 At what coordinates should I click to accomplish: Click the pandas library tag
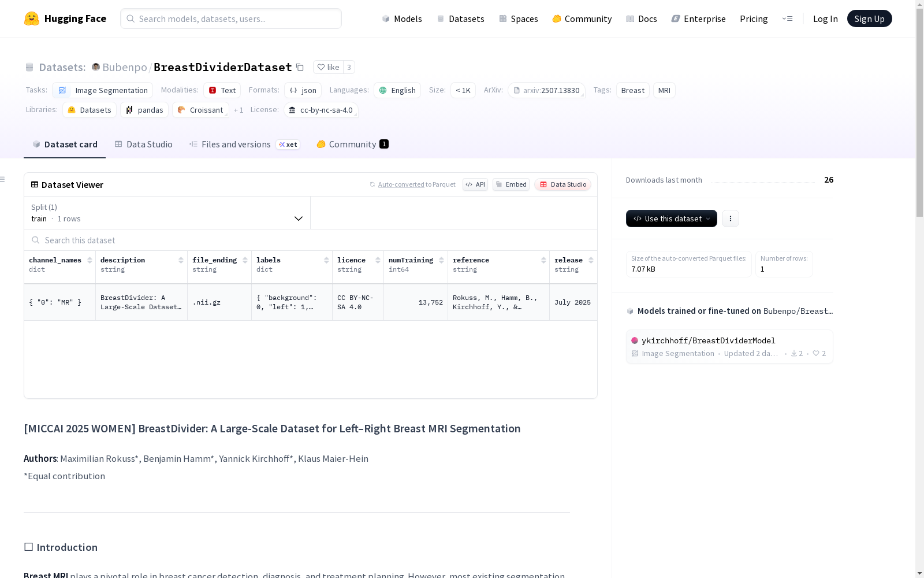[144, 110]
